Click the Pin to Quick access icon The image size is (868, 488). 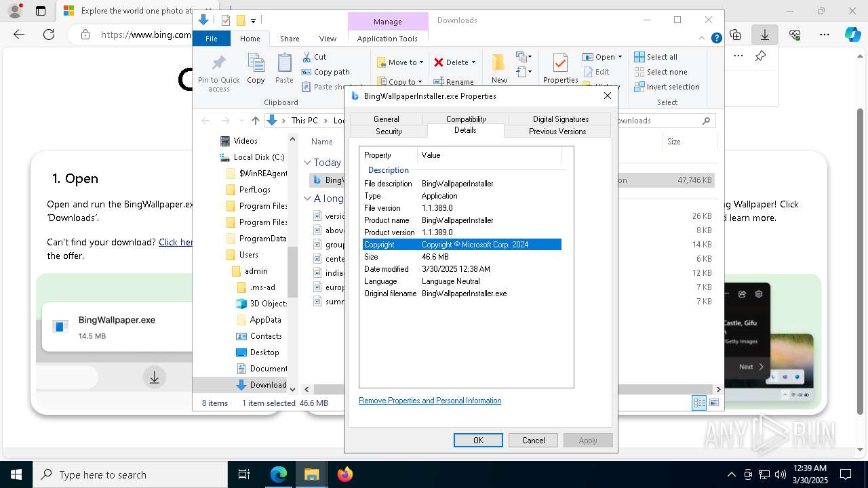218,64
